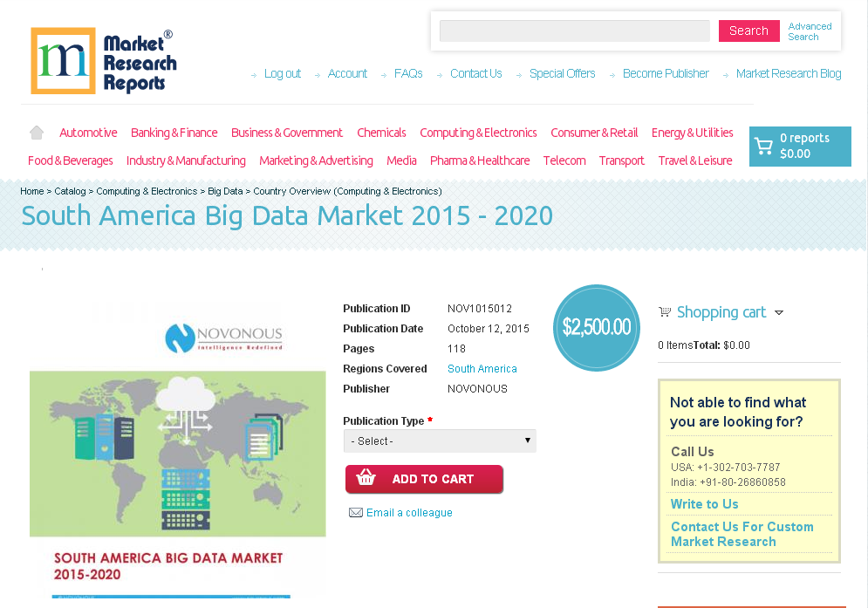
Task: Open the Publication Type select dropdown
Action: click(x=440, y=441)
